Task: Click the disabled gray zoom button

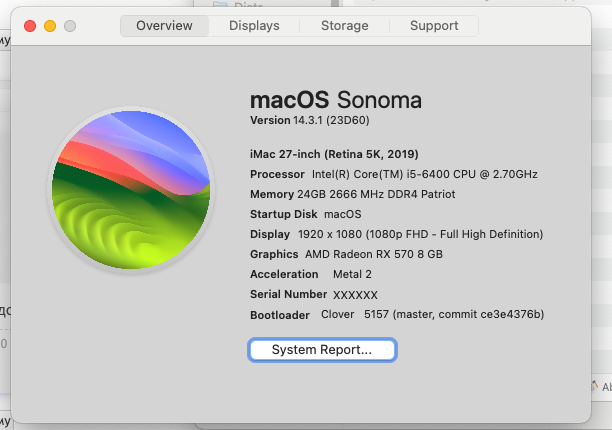Action: coord(70,26)
